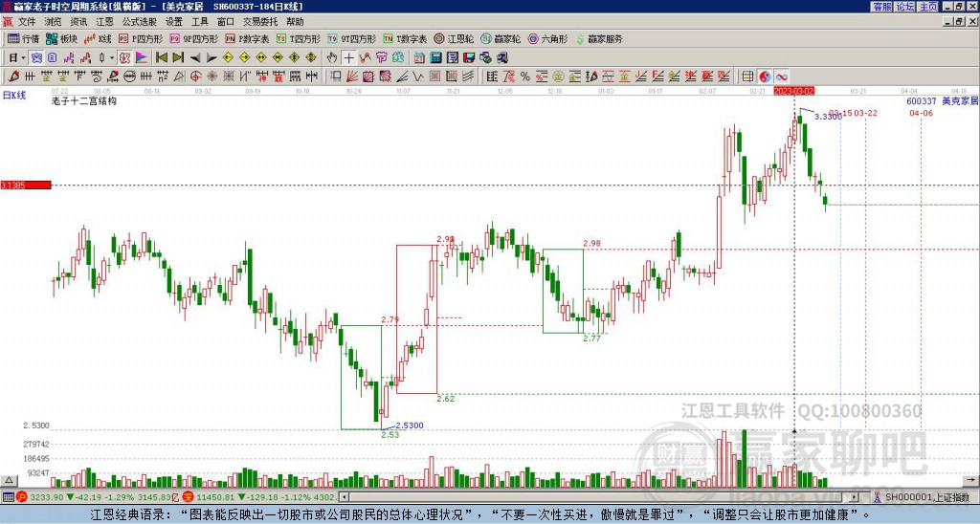Open the 帮助 menu
This screenshot has height=524, width=980.
[295, 22]
